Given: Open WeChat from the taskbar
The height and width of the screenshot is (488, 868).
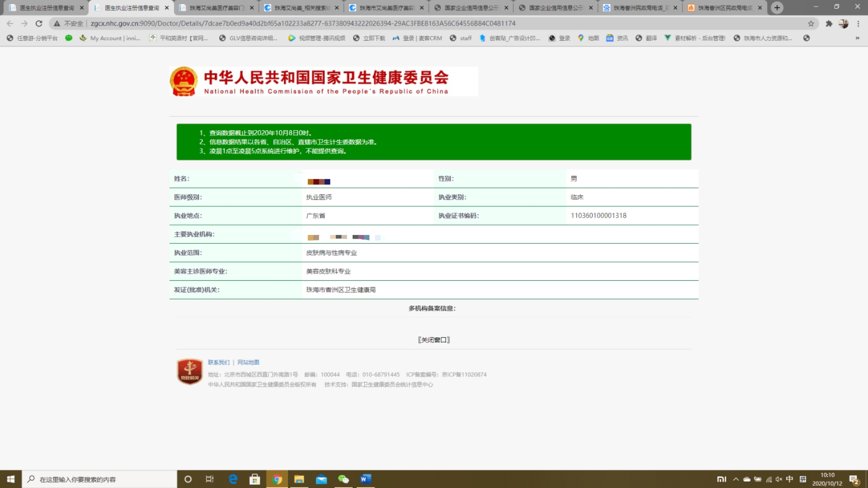Looking at the screenshot, I should (344, 479).
